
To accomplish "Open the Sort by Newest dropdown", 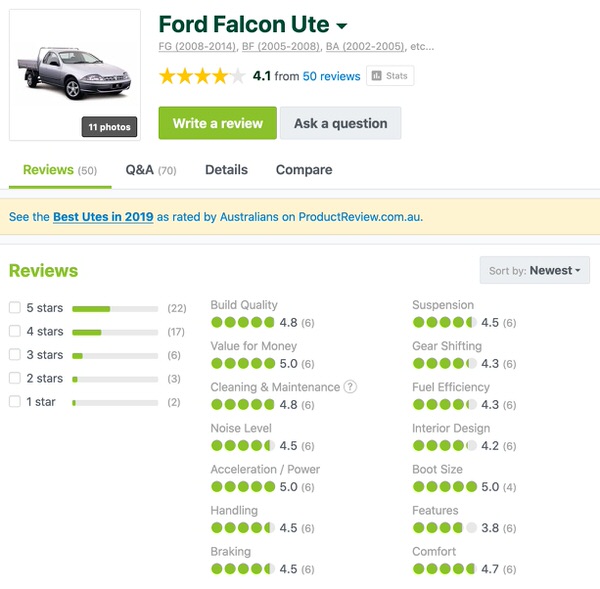I will pyautogui.click(x=535, y=270).
